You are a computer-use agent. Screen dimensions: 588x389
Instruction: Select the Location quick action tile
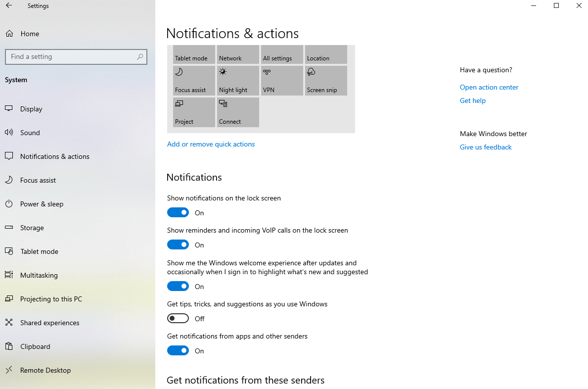pos(326,54)
